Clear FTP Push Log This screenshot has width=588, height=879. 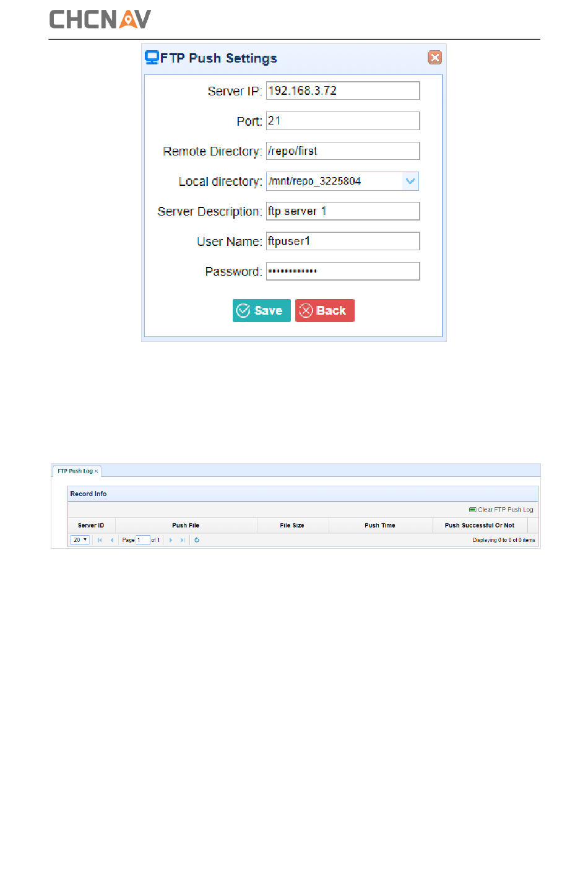[x=501, y=510]
